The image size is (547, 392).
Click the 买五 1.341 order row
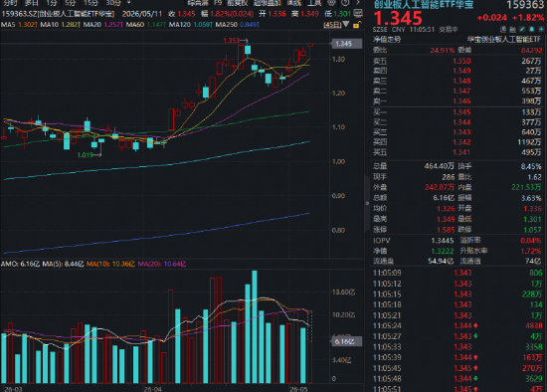point(457,152)
